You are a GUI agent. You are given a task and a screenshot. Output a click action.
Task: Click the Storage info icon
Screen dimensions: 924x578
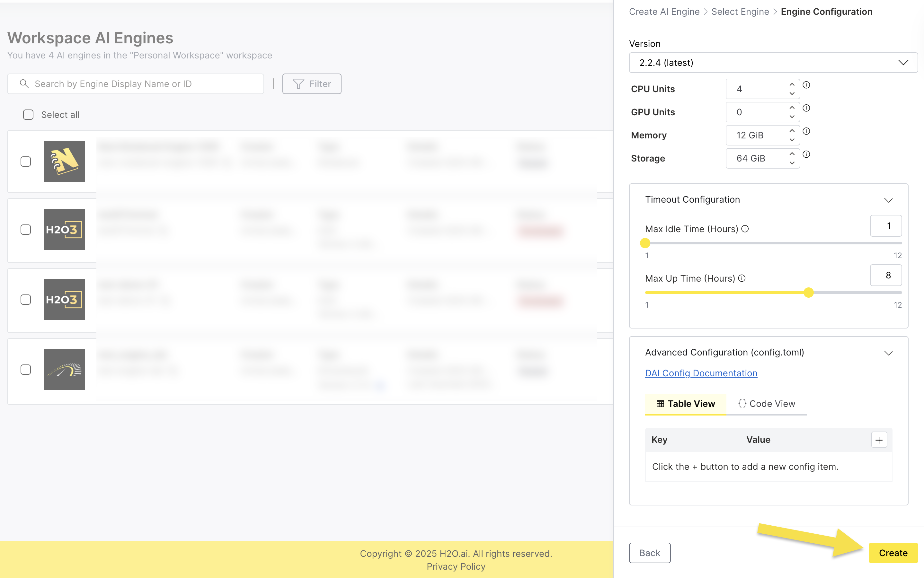click(806, 154)
